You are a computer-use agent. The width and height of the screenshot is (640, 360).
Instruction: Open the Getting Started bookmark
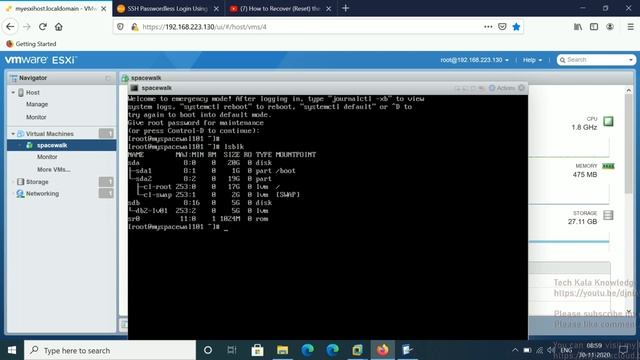click(x=31, y=44)
